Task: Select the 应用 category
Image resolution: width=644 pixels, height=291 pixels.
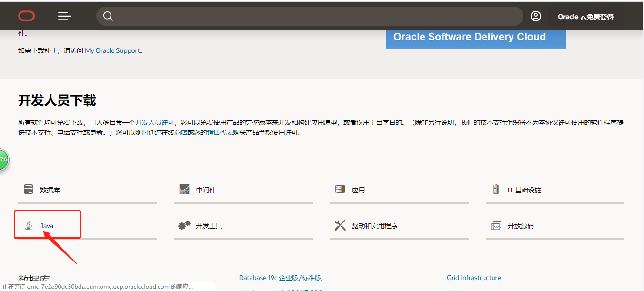Action: point(358,190)
